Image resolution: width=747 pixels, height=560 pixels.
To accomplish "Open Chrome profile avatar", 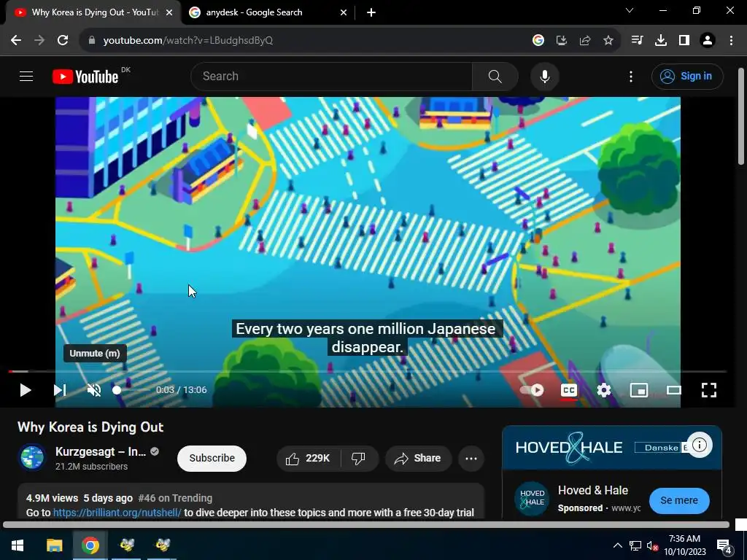I will pos(708,41).
